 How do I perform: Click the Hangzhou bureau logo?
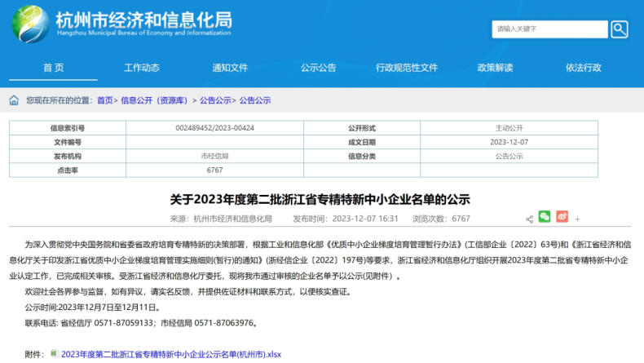pyautogui.click(x=29, y=24)
